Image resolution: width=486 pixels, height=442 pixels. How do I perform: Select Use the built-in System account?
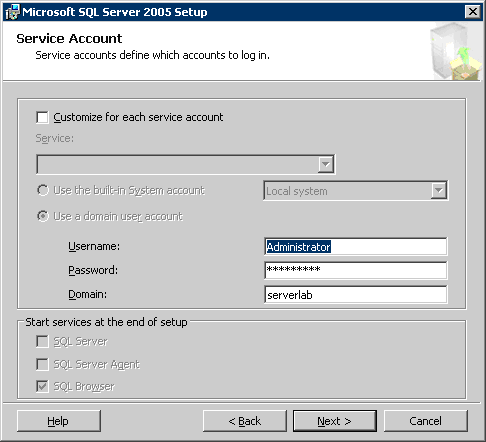tap(43, 190)
